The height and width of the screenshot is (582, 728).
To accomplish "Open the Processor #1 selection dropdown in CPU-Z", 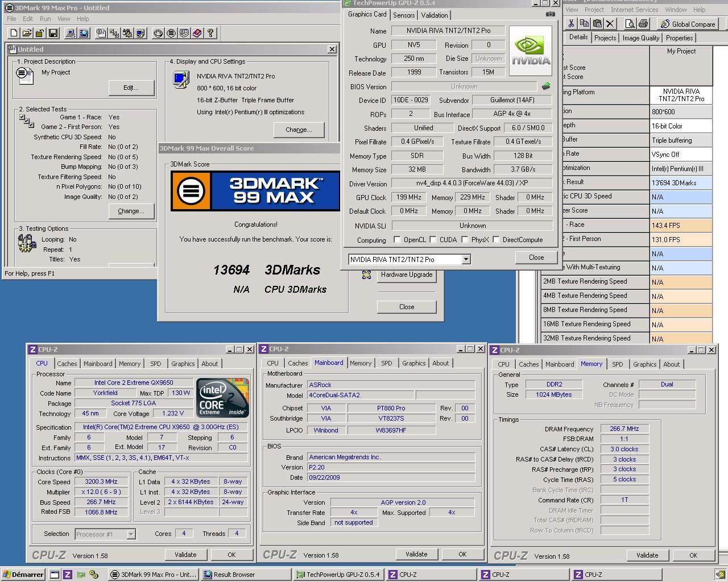I will click(x=131, y=534).
